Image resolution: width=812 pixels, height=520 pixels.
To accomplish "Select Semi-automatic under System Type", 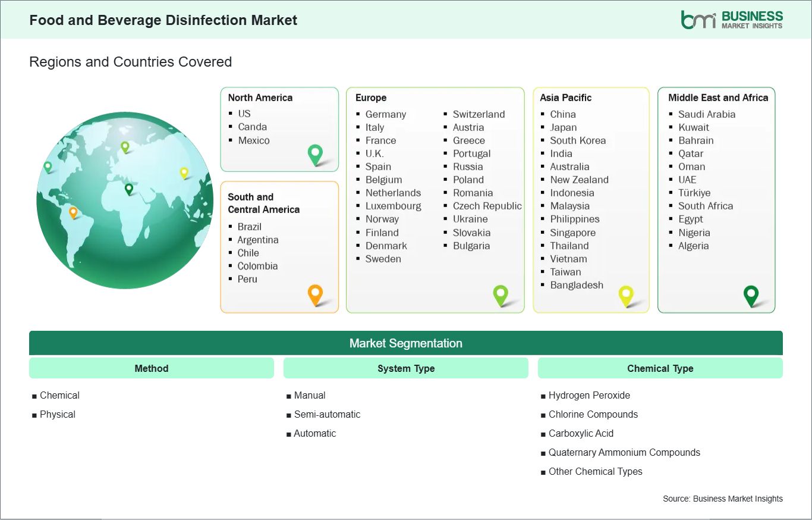I will click(327, 414).
